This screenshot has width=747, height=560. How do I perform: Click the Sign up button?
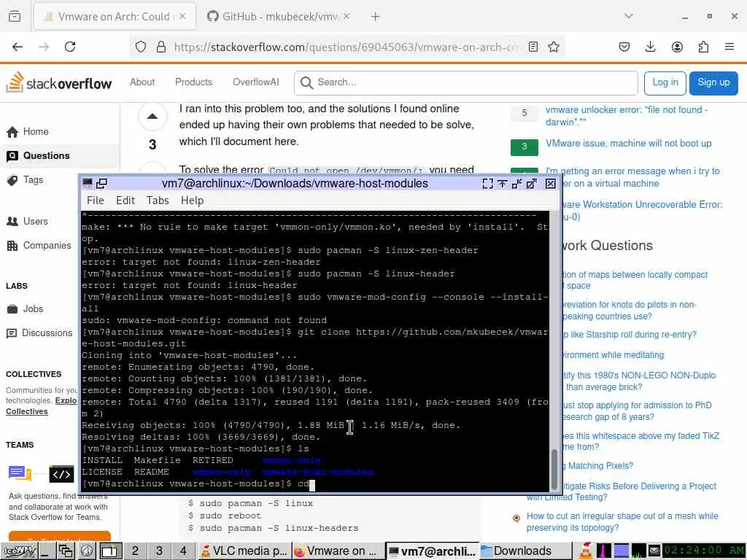tap(713, 83)
